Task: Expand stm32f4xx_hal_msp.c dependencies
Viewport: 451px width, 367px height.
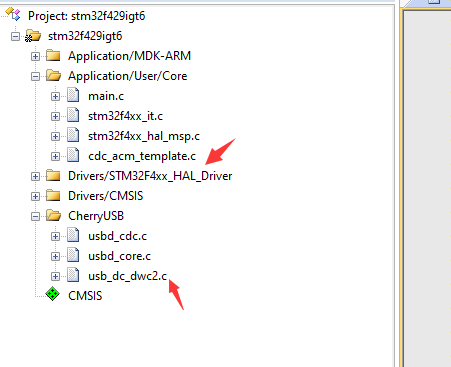Action: 55,136
